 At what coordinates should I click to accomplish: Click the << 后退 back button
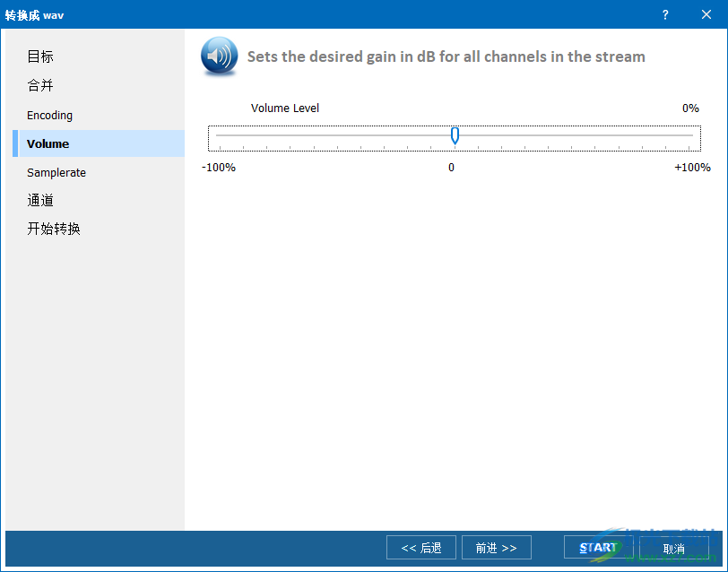pos(421,548)
